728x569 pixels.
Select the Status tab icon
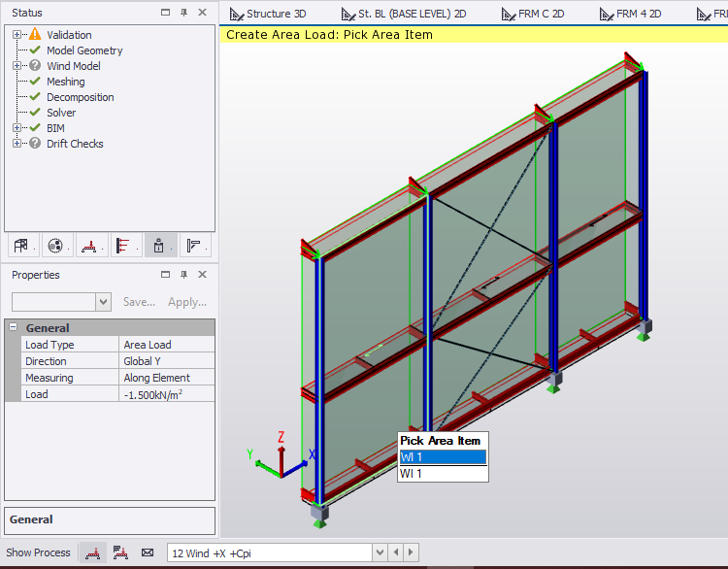coord(159,246)
